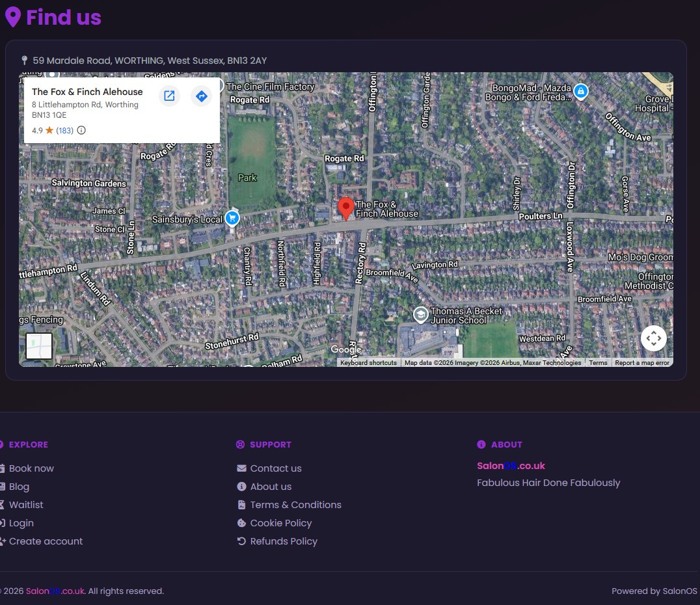Click Poulters Ln road label

tap(541, 216)
